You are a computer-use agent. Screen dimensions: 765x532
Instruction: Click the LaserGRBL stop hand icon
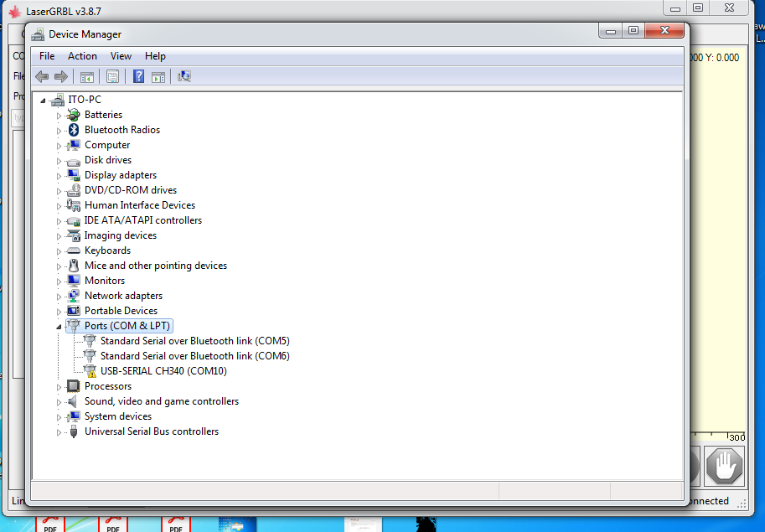click(x=725, y=466)
